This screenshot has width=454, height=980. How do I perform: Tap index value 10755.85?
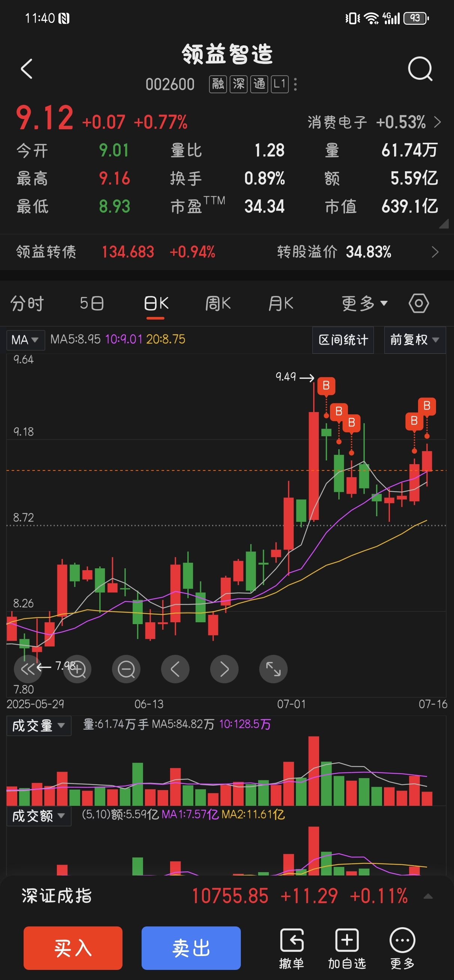point(230,896)
